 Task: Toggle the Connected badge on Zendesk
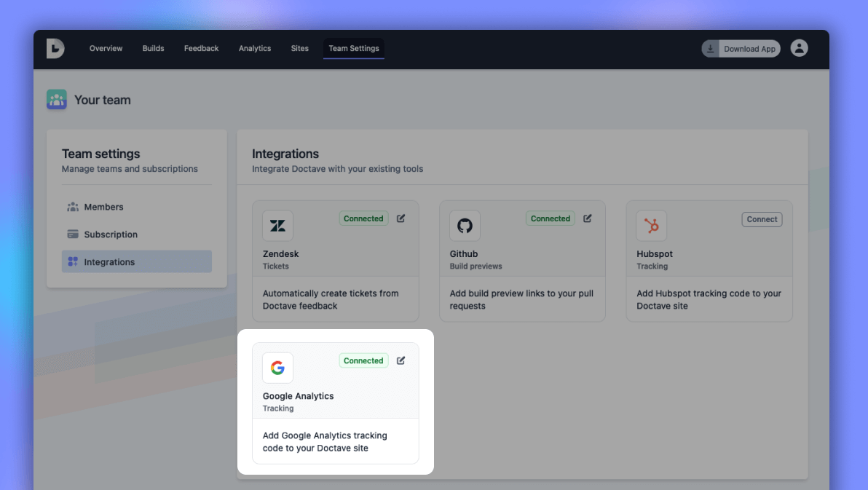tap(363, 218)
